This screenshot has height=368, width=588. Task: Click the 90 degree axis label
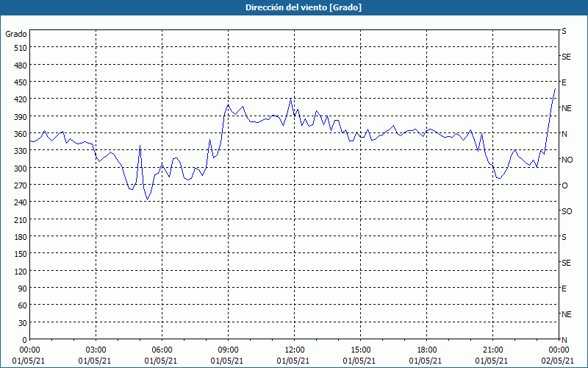click(x=23, y=289)
